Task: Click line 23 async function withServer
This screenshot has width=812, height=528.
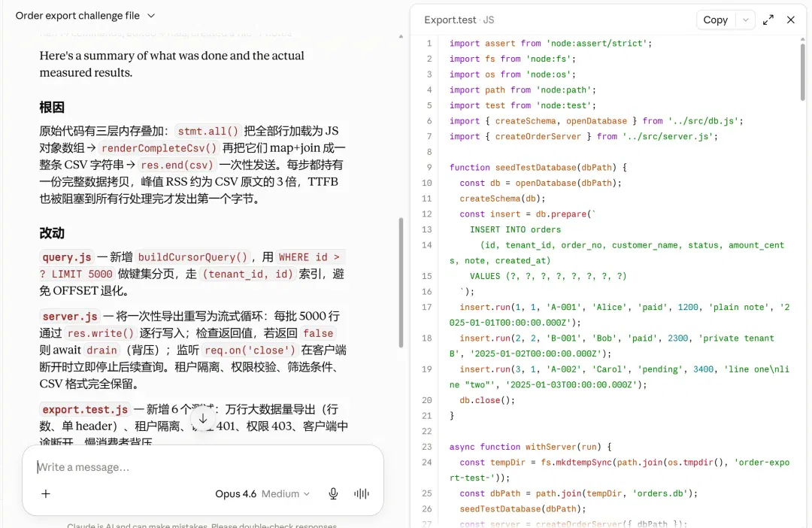Action: tap(530, 447)
